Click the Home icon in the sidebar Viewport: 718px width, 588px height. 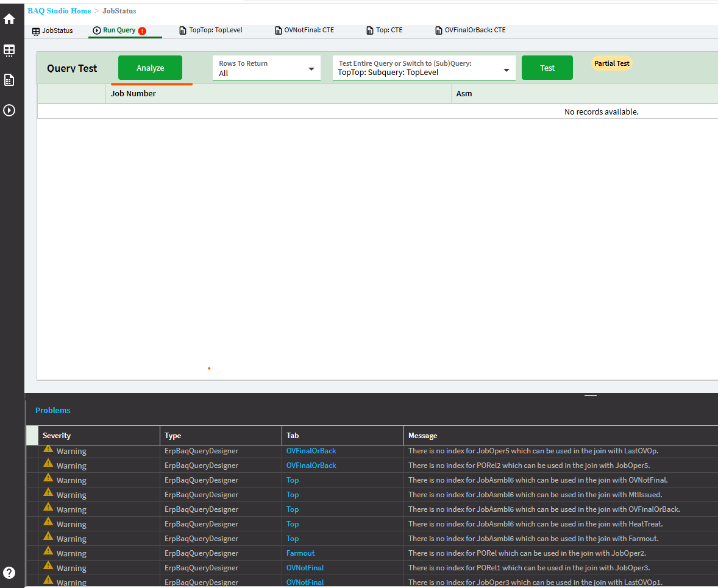[x=9, y=19]
